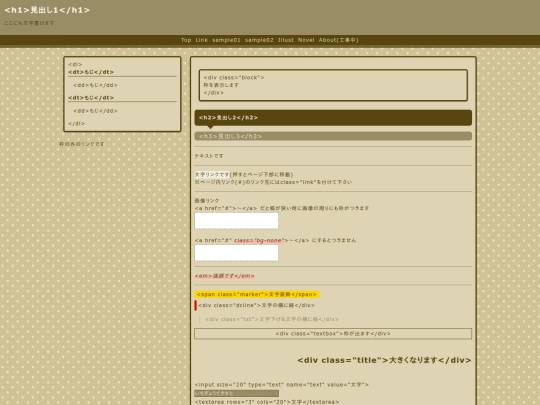
Task: Open the Link navigation item
Action: coord(201,40)
